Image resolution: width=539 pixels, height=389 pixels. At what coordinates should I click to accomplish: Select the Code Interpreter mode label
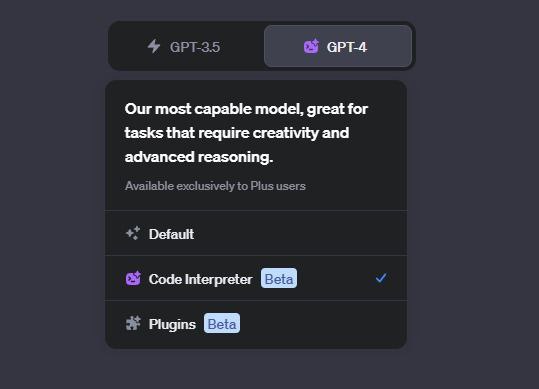point(200,279)
